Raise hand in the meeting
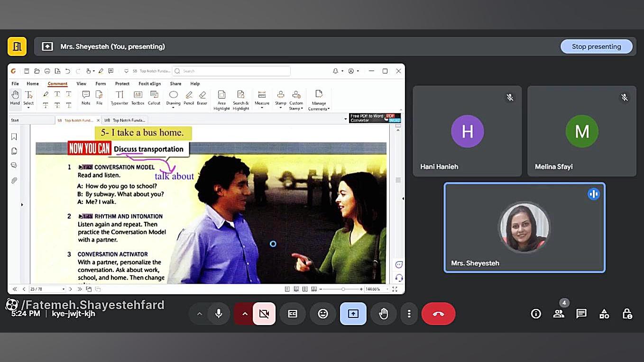 click(384, 314)
